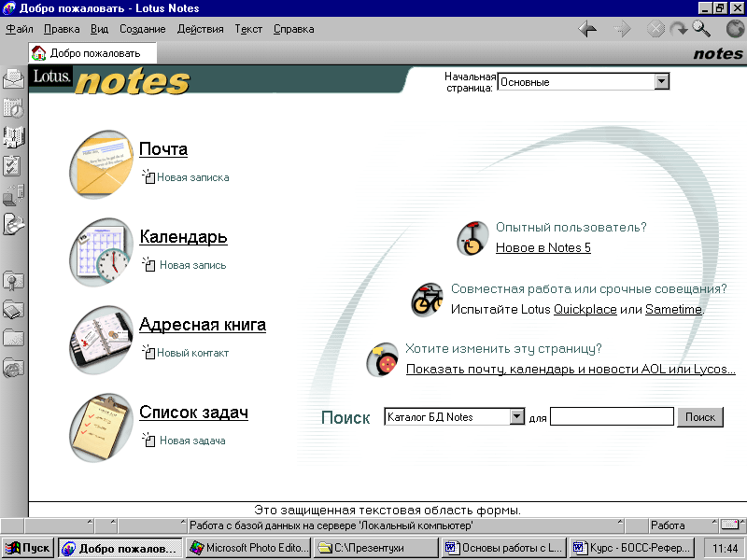Viewport: 747px width, 560px height.
Task: Open the Создание menu
Action: point(143,29)
